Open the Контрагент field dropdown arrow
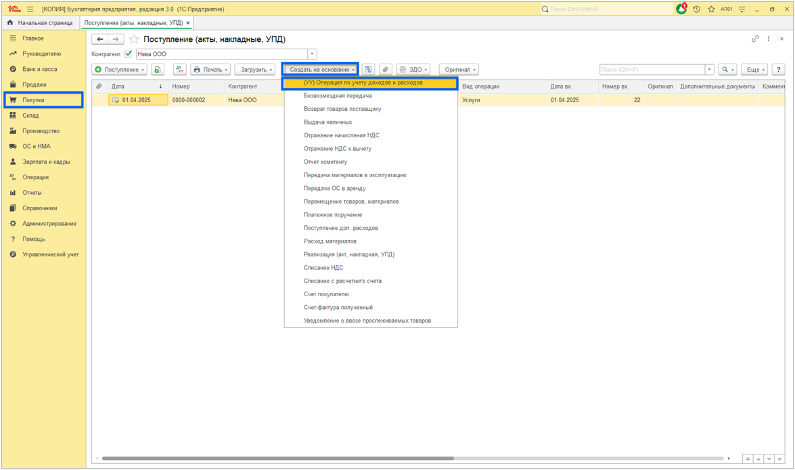The image size is (795, 470). [312, 54]
